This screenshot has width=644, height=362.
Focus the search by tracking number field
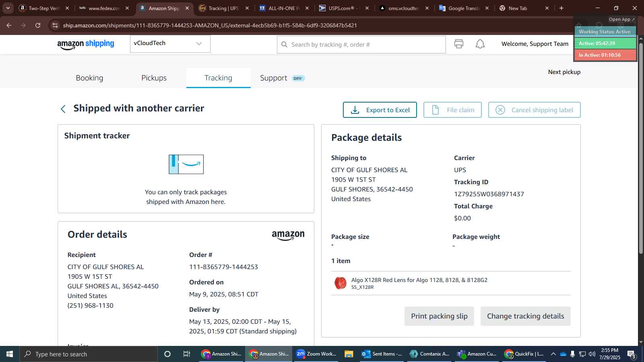point(361,45)
